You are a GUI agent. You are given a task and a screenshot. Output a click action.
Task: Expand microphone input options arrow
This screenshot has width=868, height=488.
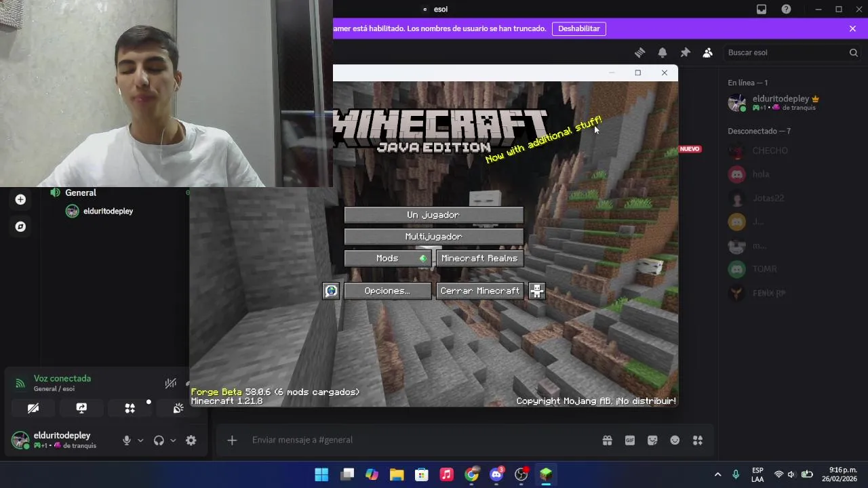pos(140,440)
